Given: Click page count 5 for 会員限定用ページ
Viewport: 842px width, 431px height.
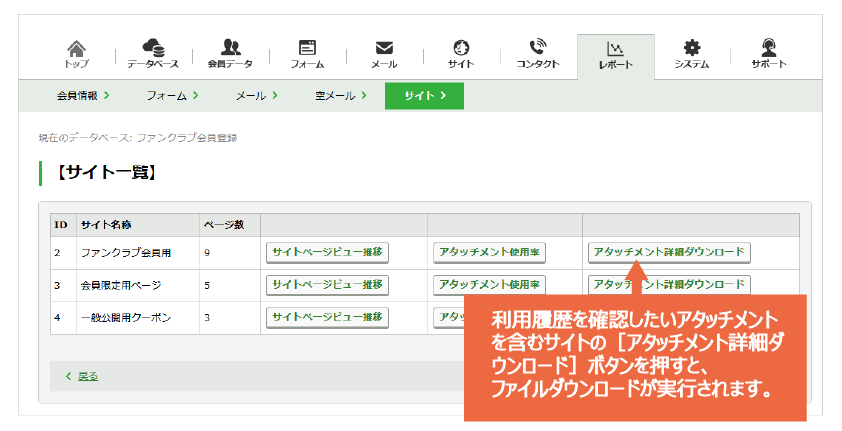Looking at the screenshot, I should (207, 286).
